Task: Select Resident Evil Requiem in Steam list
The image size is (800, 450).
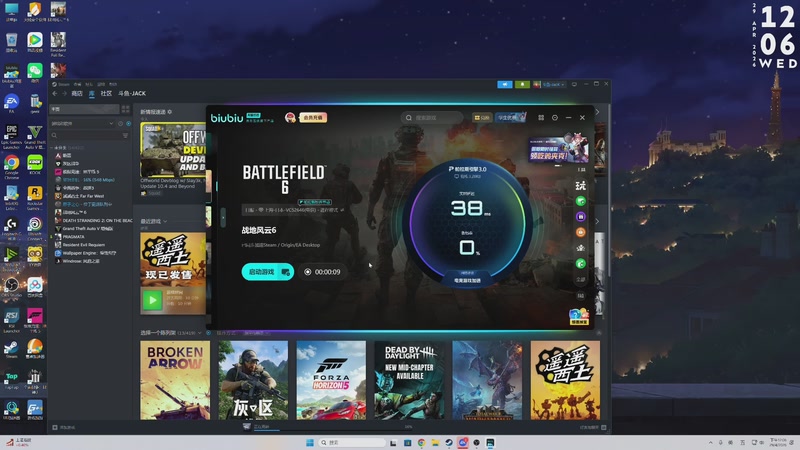Action: 80,245
